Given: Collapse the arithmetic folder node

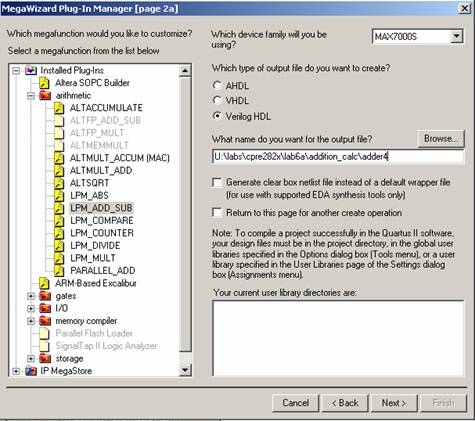Looking at the screenshot, I should pyautogui.click(x=31, y=96).
